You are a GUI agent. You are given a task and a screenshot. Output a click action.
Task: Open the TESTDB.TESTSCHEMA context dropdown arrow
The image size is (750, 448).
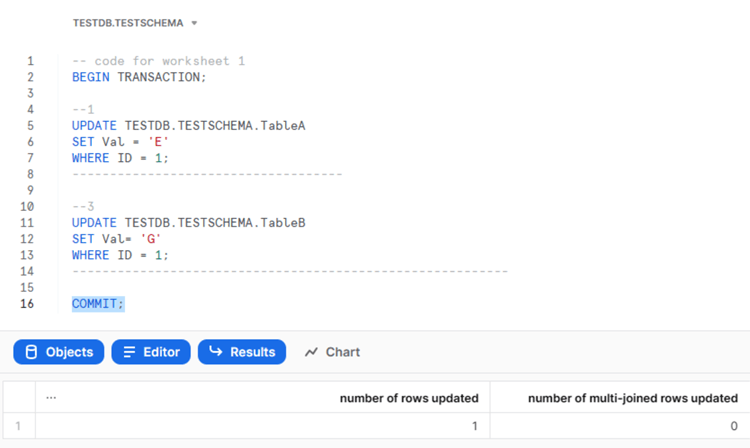(x=194, y=23)
